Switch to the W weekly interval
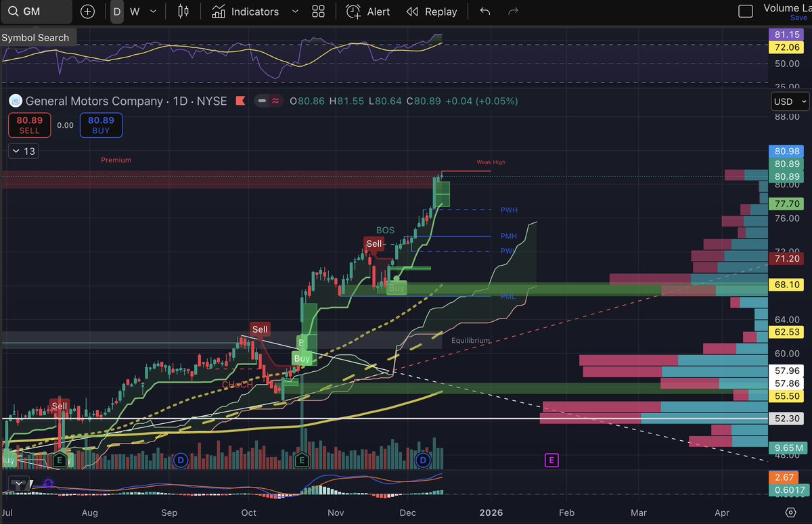This screenshot has height=524, width=812. (x=133, y=11)
